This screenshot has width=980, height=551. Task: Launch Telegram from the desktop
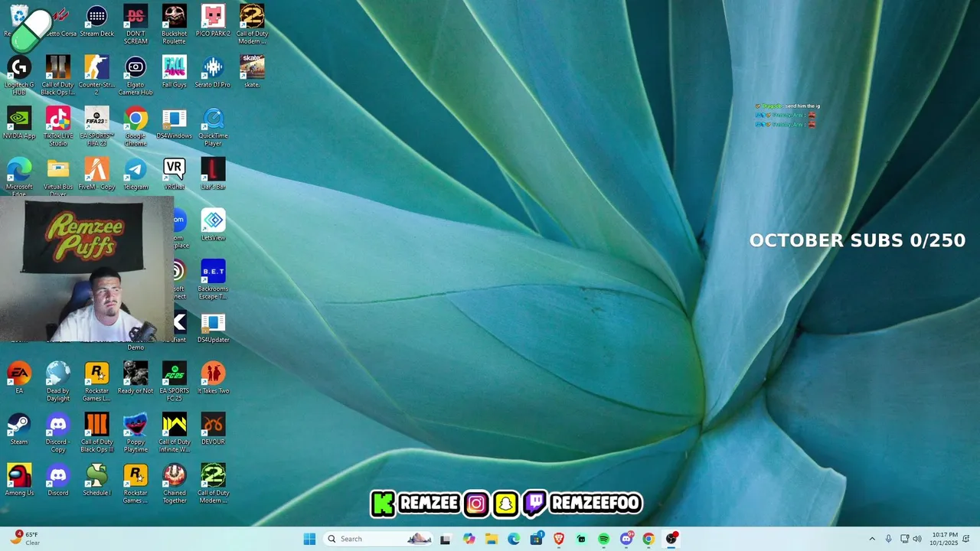click(136, 174)
